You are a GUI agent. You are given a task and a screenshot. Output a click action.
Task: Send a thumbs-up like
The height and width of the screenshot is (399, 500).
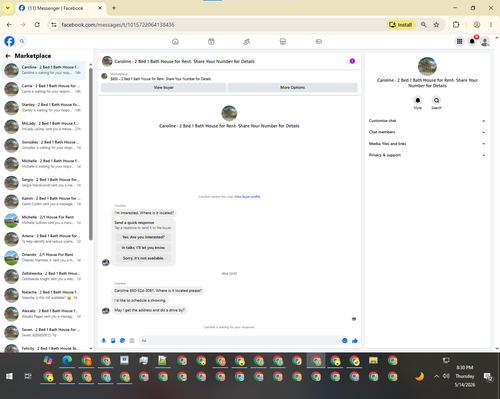(355, 340)
